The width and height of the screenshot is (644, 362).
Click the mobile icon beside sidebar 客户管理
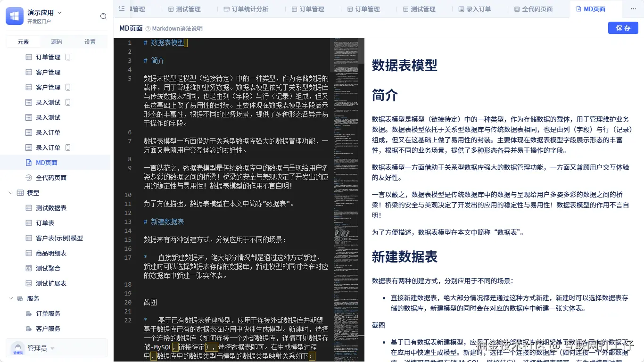pyautogui.click(x=68, y=87)
